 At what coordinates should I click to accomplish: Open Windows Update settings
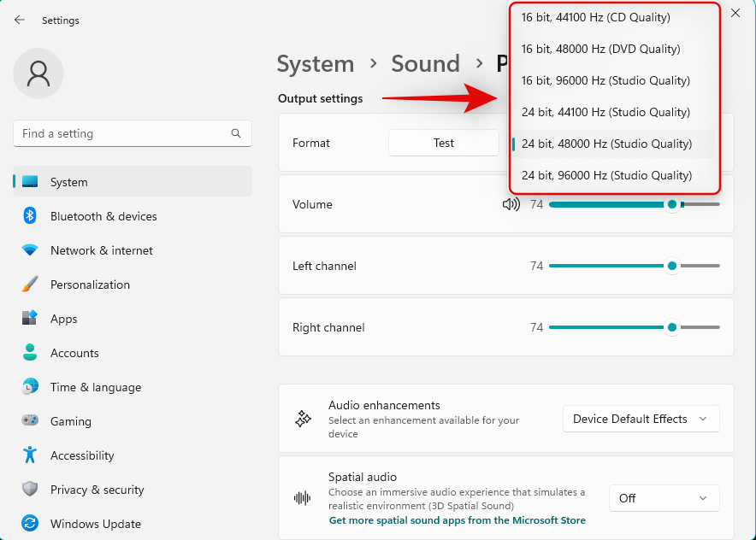pos(95,524)
